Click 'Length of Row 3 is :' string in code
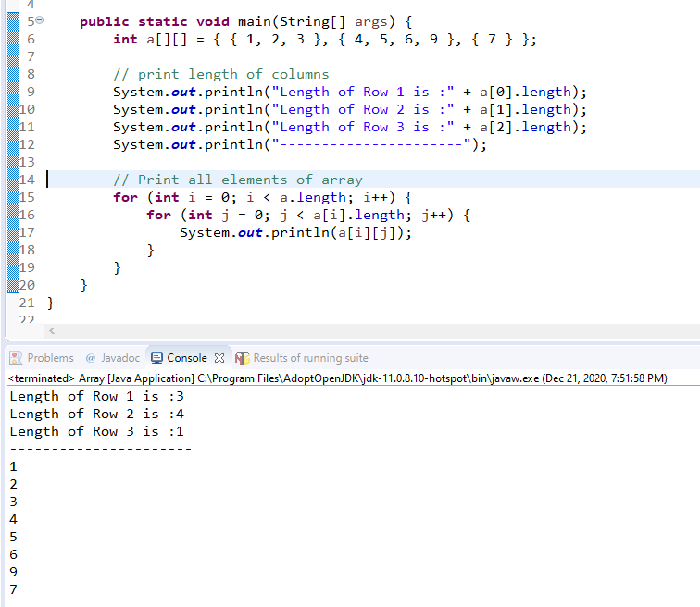Viewport: 700px width, 607px height. 363,127
